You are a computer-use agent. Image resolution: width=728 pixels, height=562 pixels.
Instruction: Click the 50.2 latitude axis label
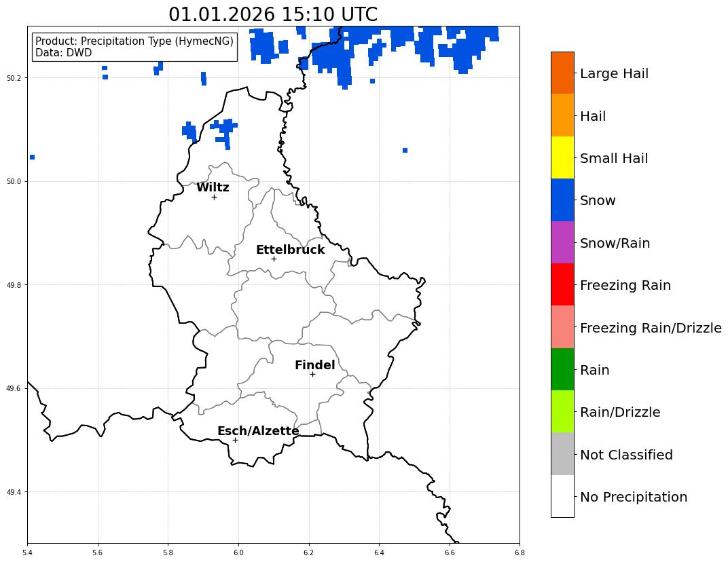coord(14,78)
